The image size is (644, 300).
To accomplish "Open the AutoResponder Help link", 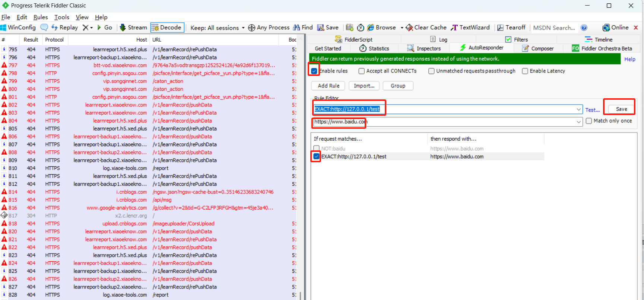I will coord(630,59).
